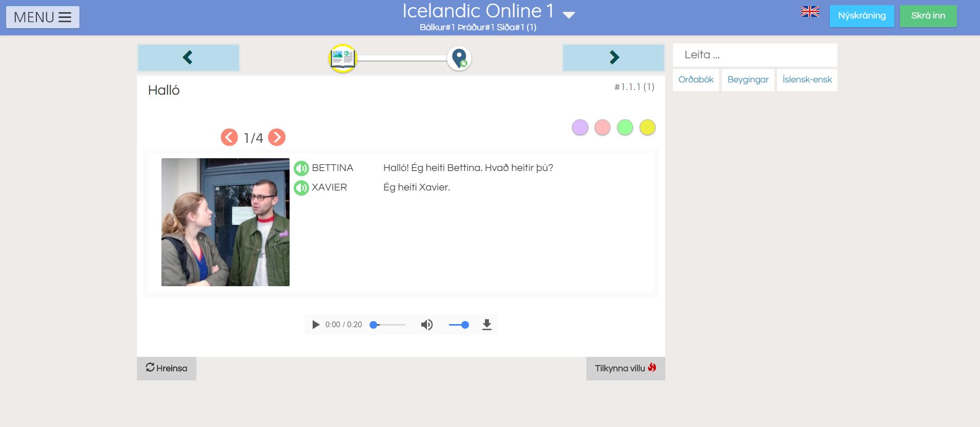Start audio playback
This screenshot has height=427, width=980.
pos(316,325)
